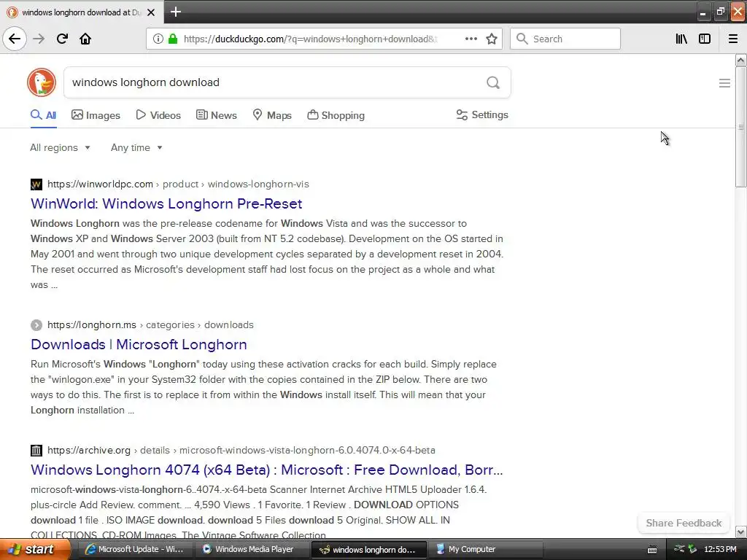Viewport: 747px width, 560px height.
Task: Click the green shield tray icon
Action: click(693, 549)
